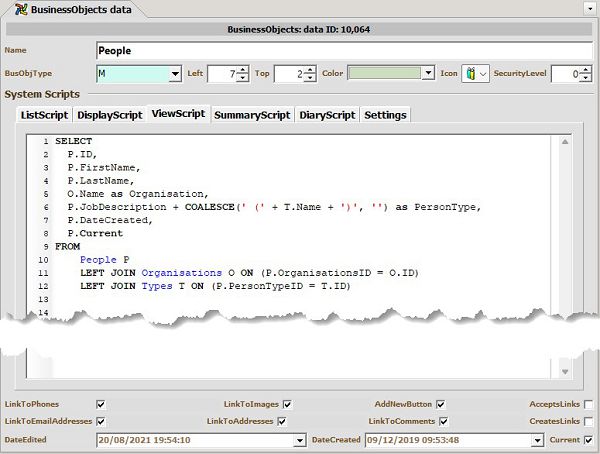
Task: Open the SummaryScript tab
Action: pos(252,115)
